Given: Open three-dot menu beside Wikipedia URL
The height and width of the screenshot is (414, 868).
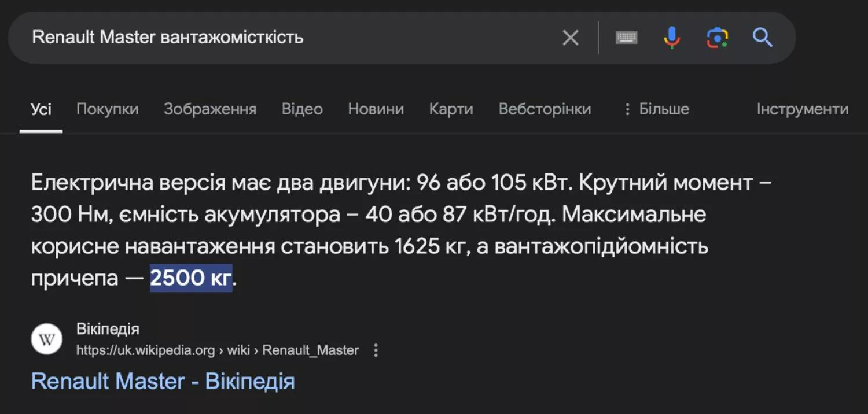Looking at the screenshot, I should tap(376, 350).
